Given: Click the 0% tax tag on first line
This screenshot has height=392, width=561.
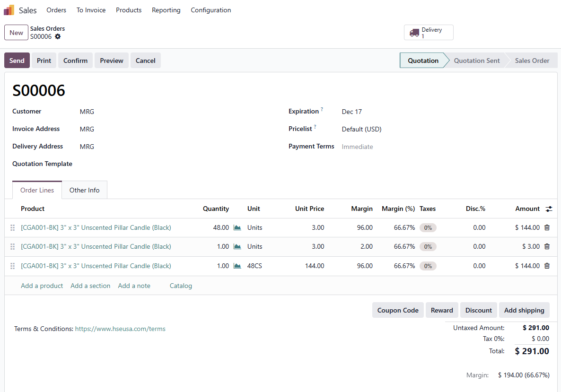Looking at the screenshot, I should (428, 227).
